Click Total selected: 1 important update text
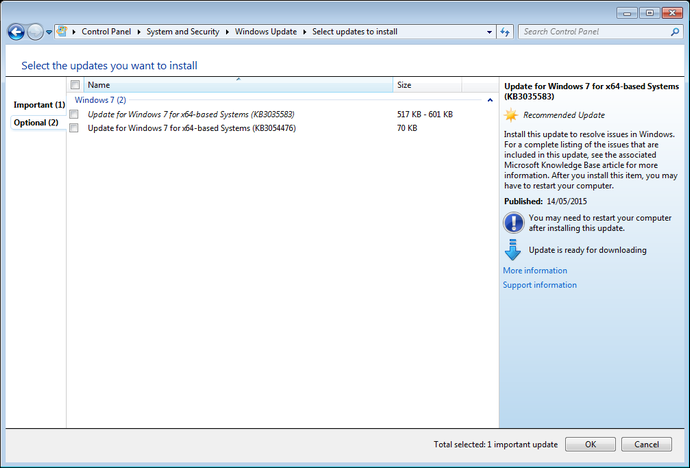The image size is (690, 468). pos(495,444)
